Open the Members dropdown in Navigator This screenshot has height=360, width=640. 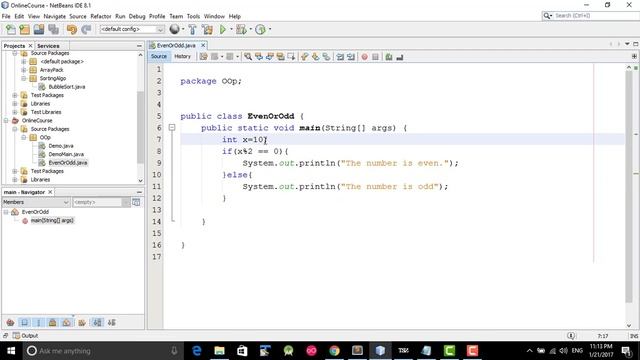36,202
